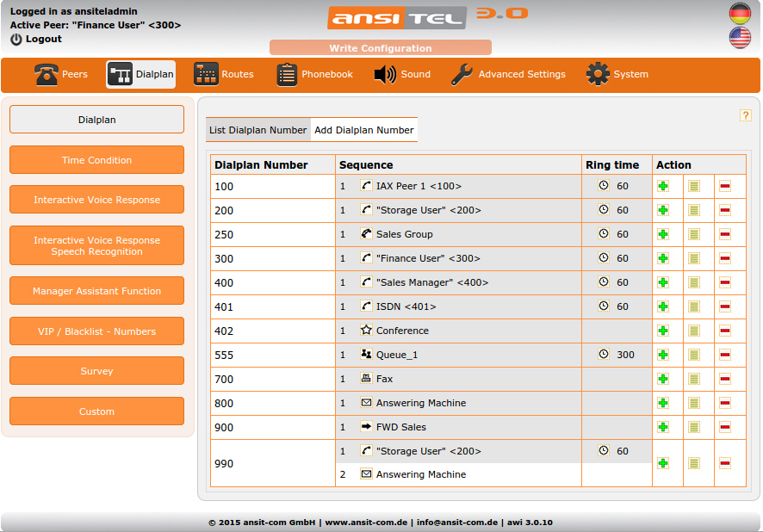Open the help question mark icon
Screen dimensions: 763x532
746,115
